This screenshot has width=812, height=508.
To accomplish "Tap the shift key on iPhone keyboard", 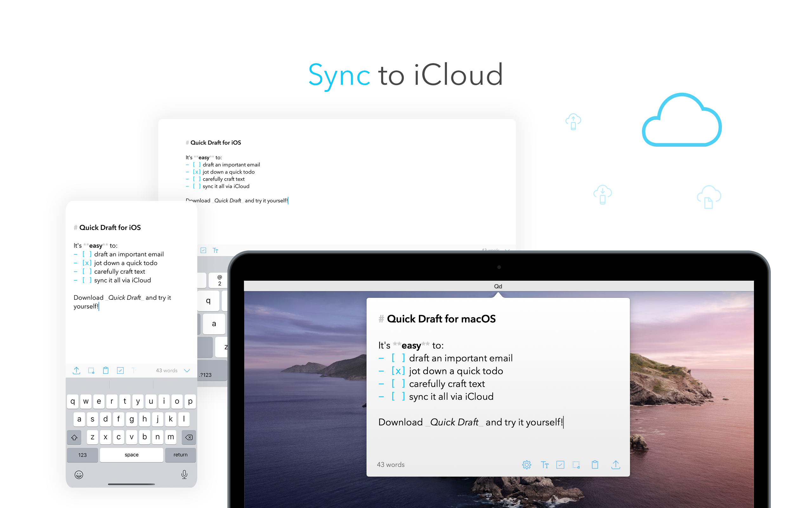I will pyautogui.click(x=74, y=437).
